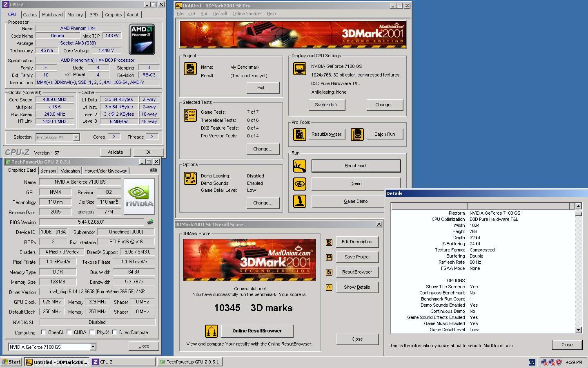
Task: Click the red shield security tray icon
Action: (559, 362)
